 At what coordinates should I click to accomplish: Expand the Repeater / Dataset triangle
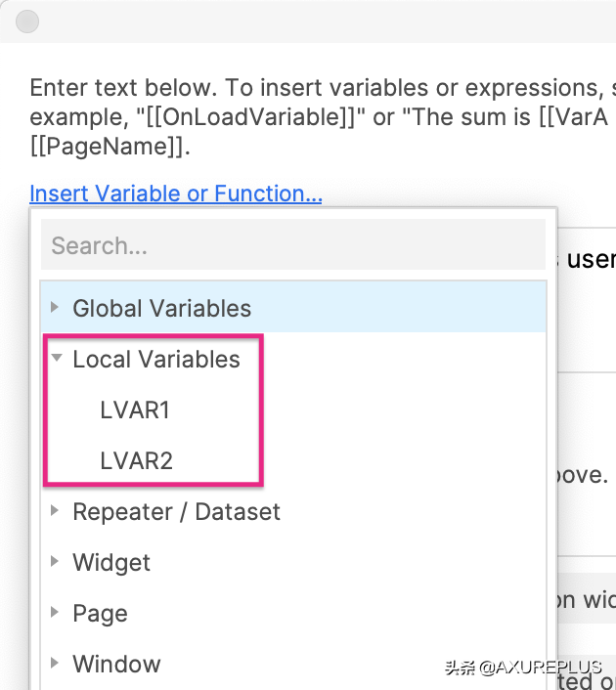coord(56,511)
